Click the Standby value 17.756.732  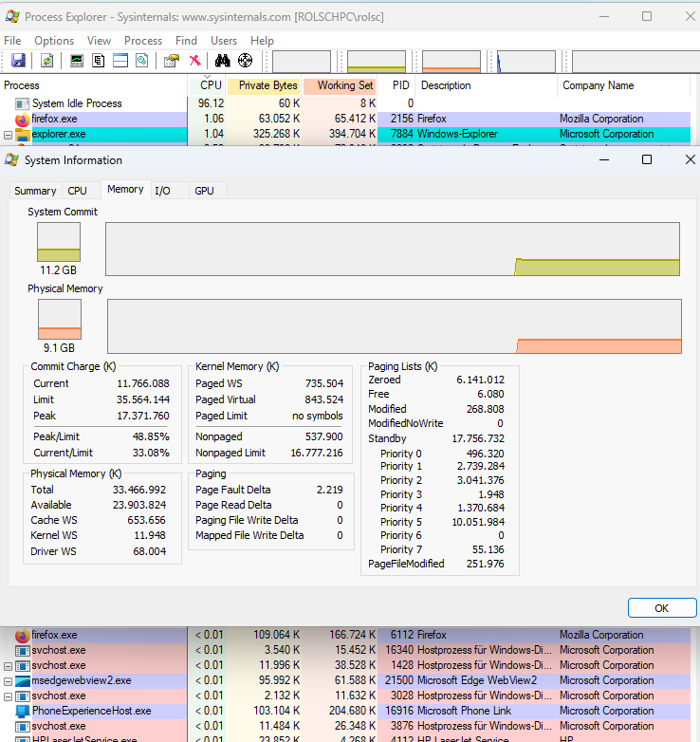tap(478, 438)
